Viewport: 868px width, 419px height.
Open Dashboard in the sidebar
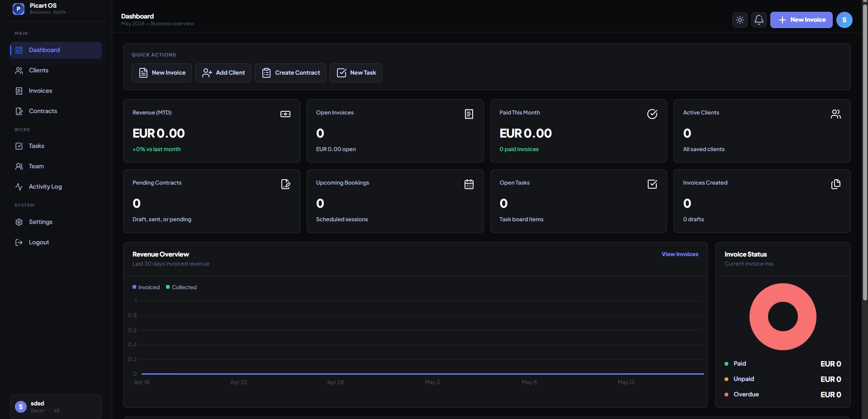56,50
